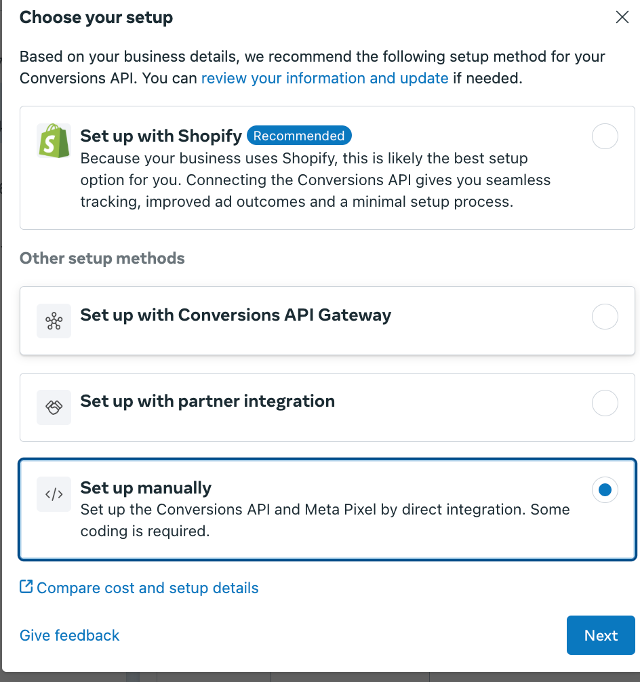Click the external link icon beside Compare cost
Image resolution: width=640 pixels, height=682 pixels.
(x=26, y=587)
